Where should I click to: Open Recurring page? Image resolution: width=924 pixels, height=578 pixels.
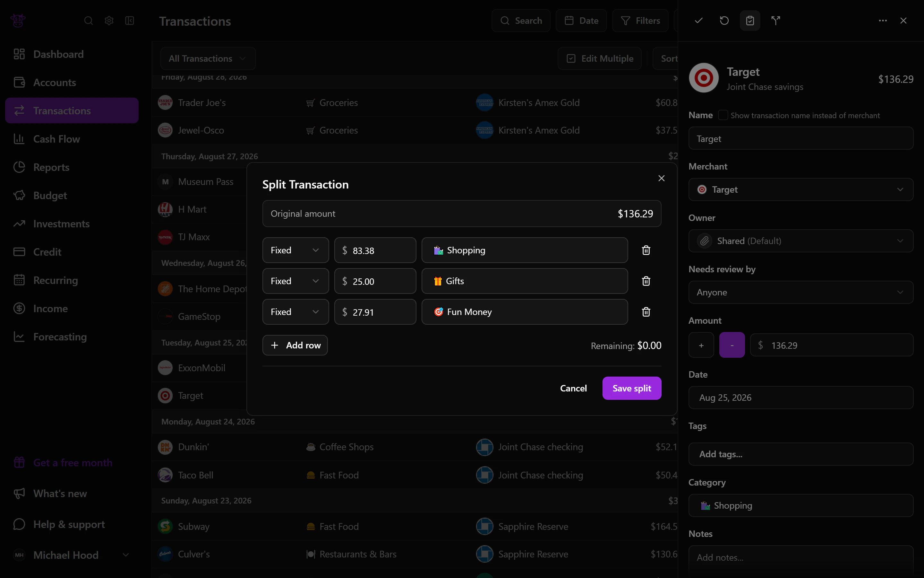pos(72,280)
